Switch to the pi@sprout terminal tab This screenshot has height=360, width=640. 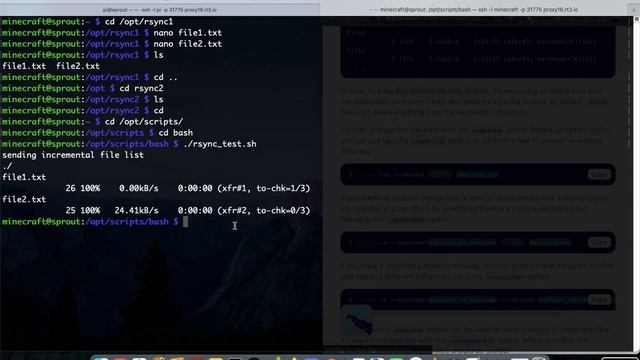point(160,9)
